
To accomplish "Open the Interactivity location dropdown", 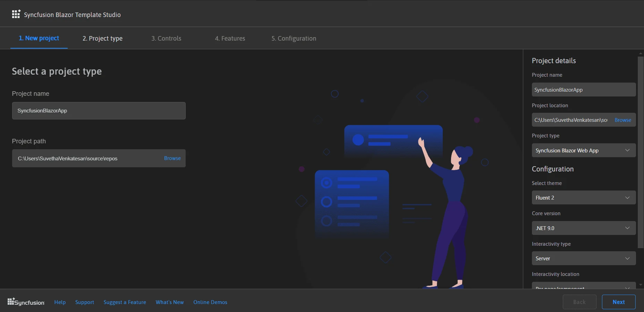I will (x=584, y=285).
